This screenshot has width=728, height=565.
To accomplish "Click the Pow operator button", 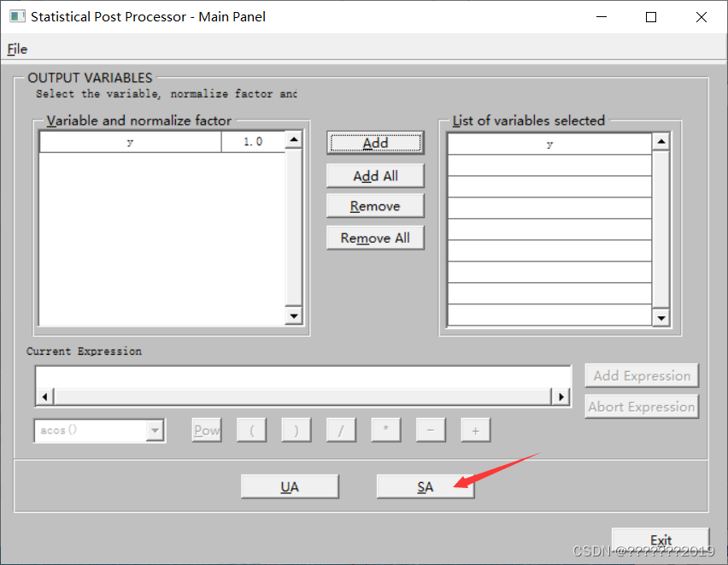I will (x=207, y=430).
